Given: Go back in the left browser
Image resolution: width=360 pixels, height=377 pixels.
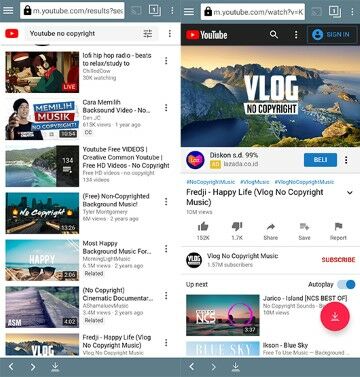Looking at the screenshot, I should point(11,367).
